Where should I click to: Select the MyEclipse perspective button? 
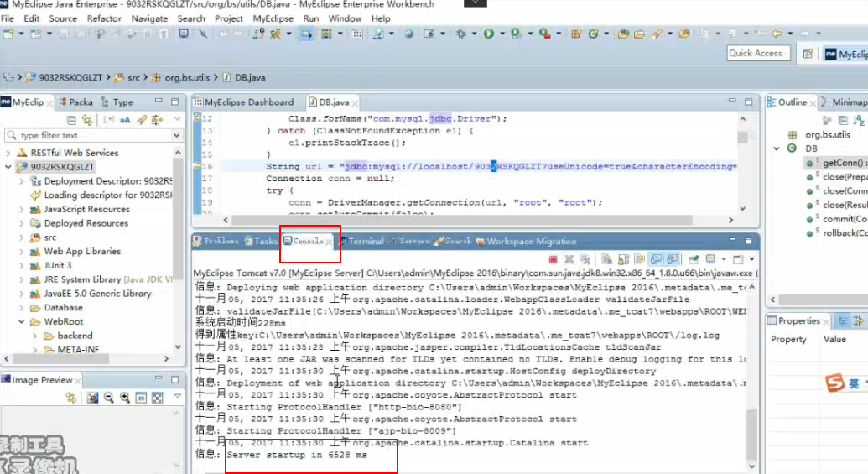846,54
